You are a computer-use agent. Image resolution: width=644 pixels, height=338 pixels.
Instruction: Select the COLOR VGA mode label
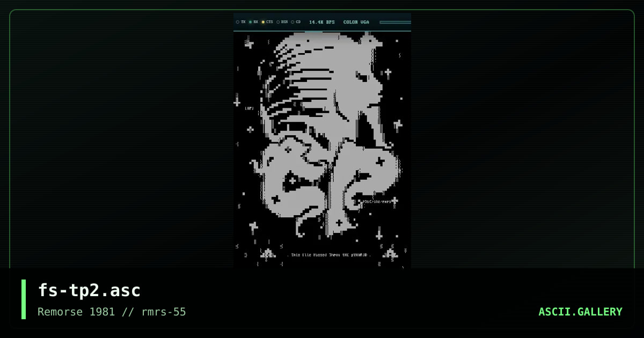coord(356,22)
